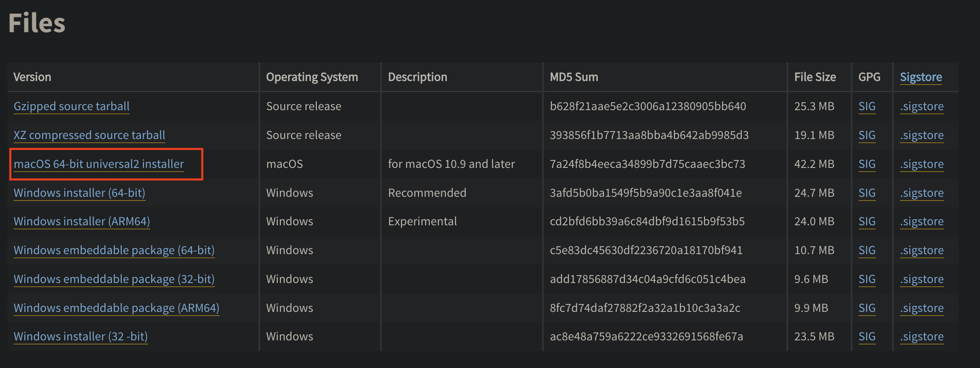Click .sigstore for embeddable package (64-bit)
980x368 pixels.
tap(922, 250)
